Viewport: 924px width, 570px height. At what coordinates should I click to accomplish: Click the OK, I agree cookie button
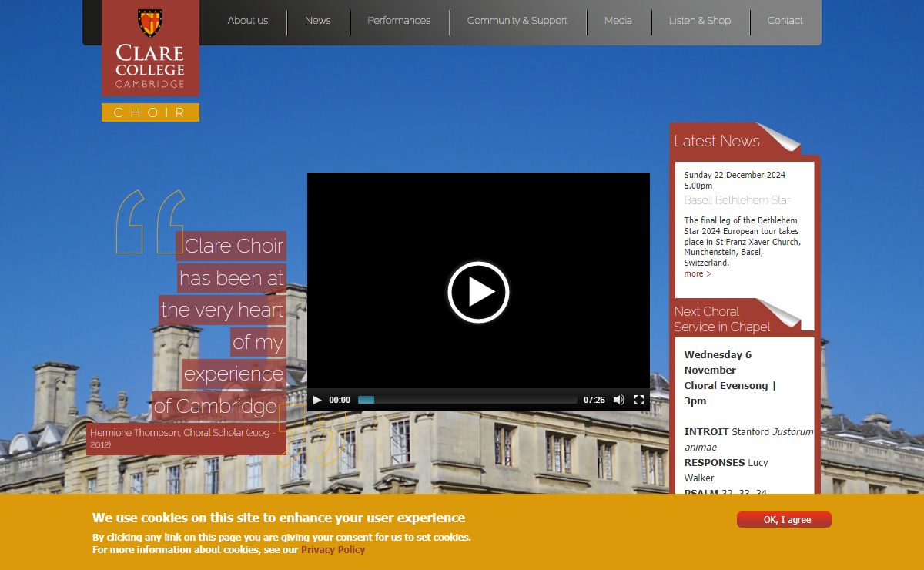tap(784, 520)
